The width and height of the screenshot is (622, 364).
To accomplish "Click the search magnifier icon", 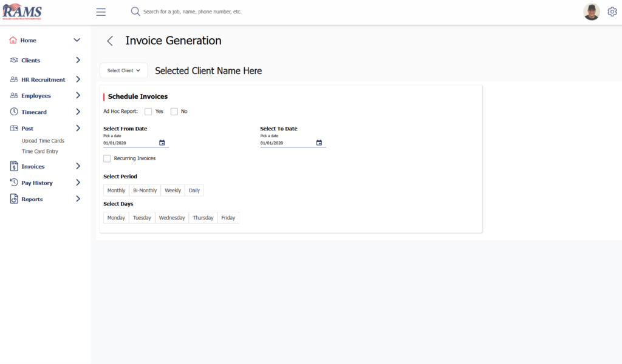I will tap(135, 12).
